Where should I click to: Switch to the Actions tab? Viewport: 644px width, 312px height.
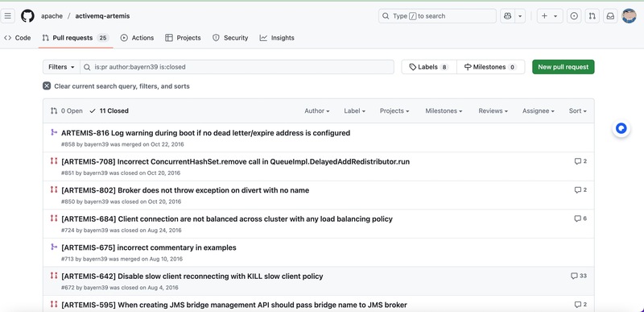point(137,38)
